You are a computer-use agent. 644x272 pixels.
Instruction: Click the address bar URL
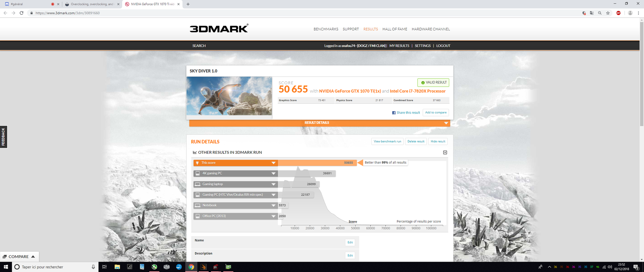click(x=67, y=13)
